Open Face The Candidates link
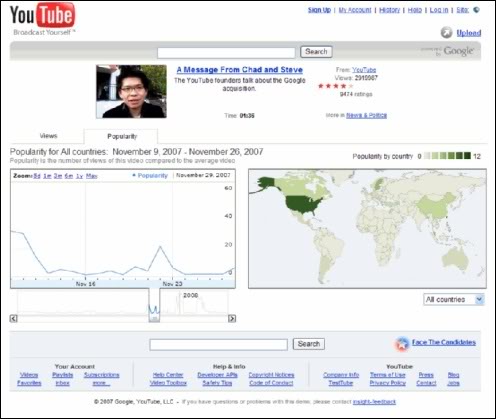 click(x=444, y=342)
